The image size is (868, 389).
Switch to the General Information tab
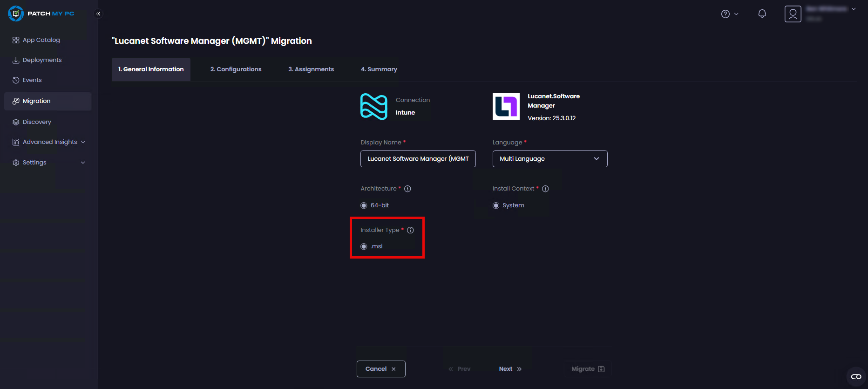(x=151, y=69)
